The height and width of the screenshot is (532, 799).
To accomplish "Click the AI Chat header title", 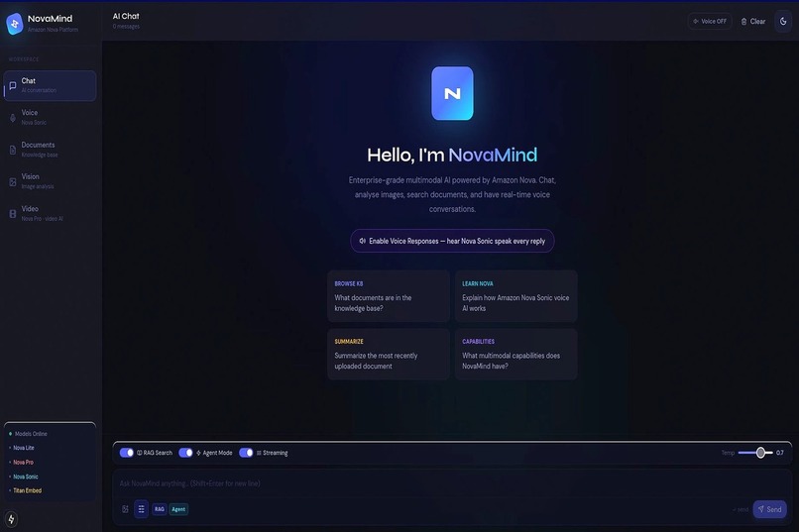I will click(x=126, y=16).
